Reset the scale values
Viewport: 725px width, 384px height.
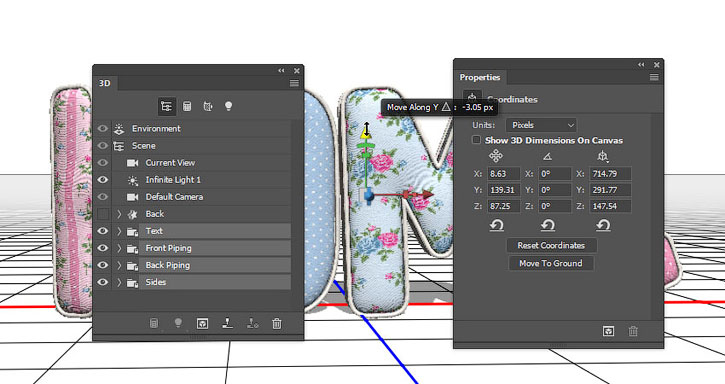click(x=603, y=225)
